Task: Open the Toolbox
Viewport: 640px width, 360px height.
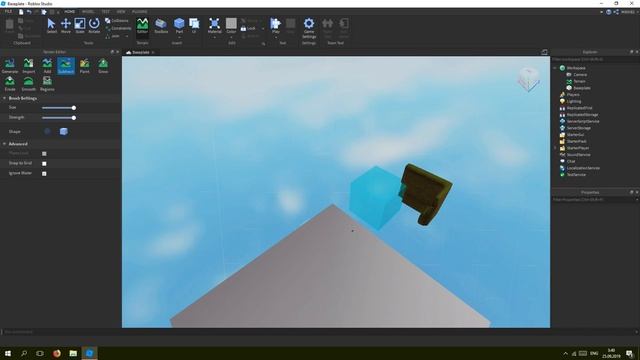Action: (x=161, y=26)
